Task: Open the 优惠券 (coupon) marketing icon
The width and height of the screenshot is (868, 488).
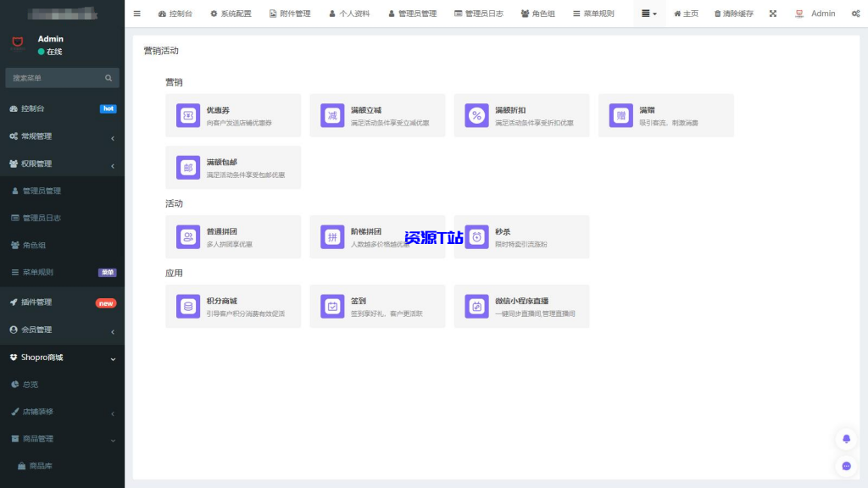Action: tap(188, 114)
